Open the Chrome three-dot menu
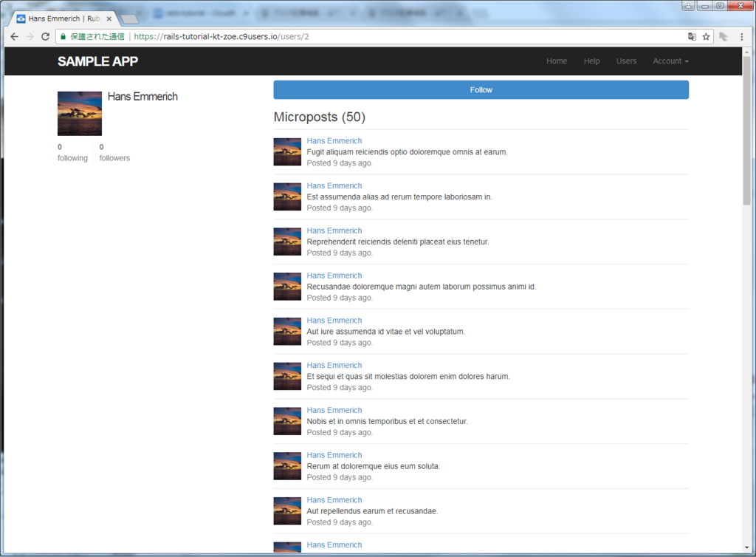Viewport: 756px width, 557px height. point(741,37)
